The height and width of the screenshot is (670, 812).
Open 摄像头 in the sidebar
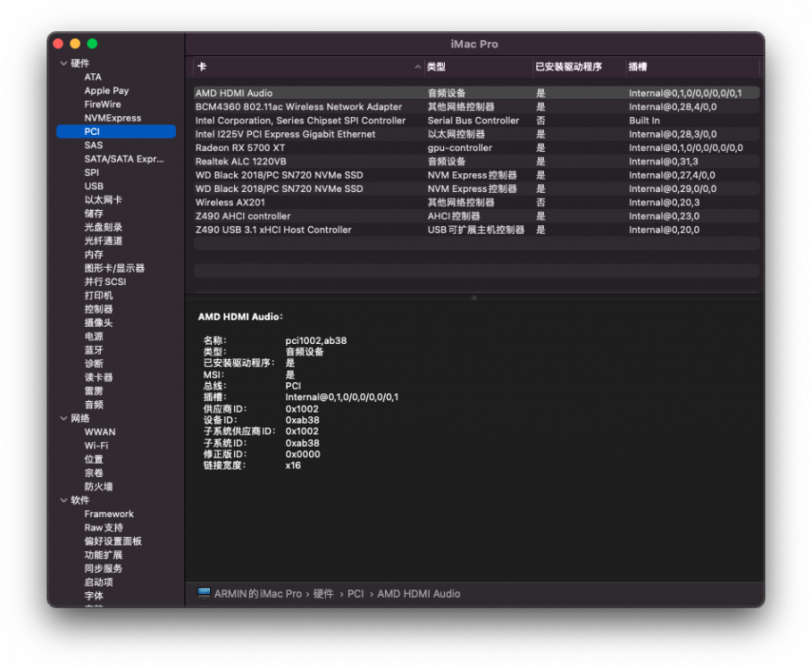(x=98, y=322)
